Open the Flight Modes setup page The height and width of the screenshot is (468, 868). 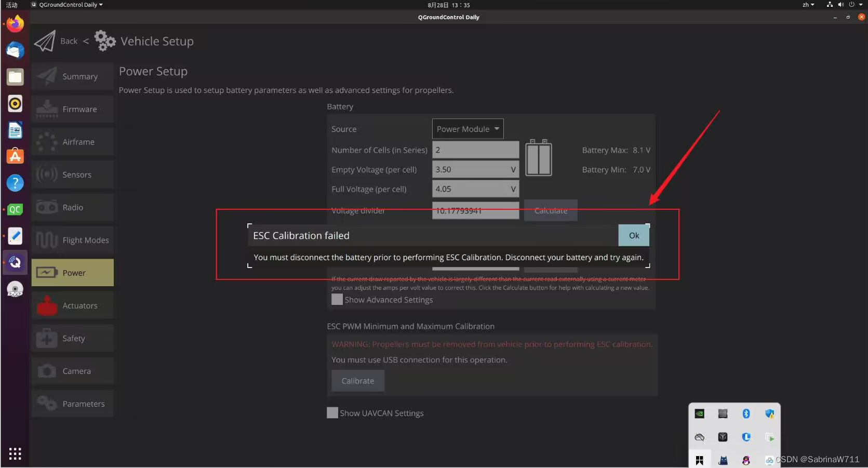point(73,240)
